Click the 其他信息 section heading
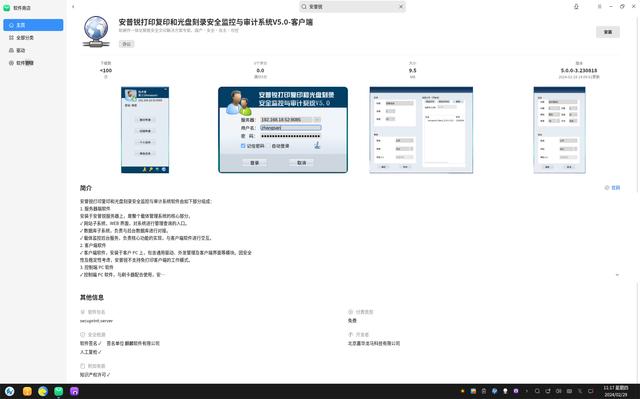The width and height of the screenshot is (640, 399). click(x=91, y=297)
